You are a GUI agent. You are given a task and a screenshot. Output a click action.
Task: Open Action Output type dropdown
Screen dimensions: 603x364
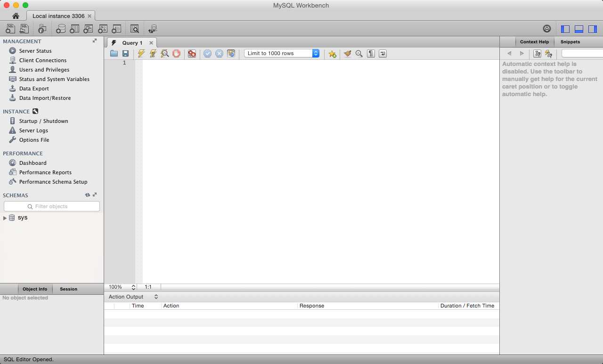(133, 297)
